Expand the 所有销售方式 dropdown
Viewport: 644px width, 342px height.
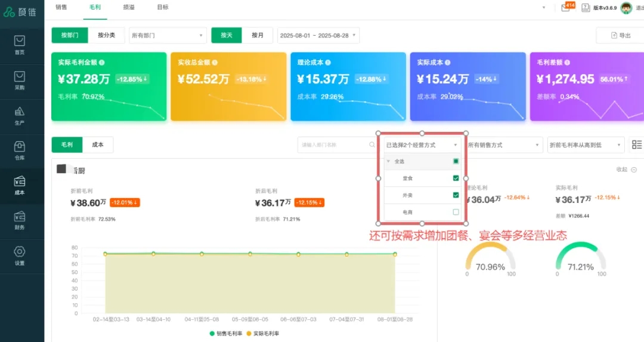point(504,144)
